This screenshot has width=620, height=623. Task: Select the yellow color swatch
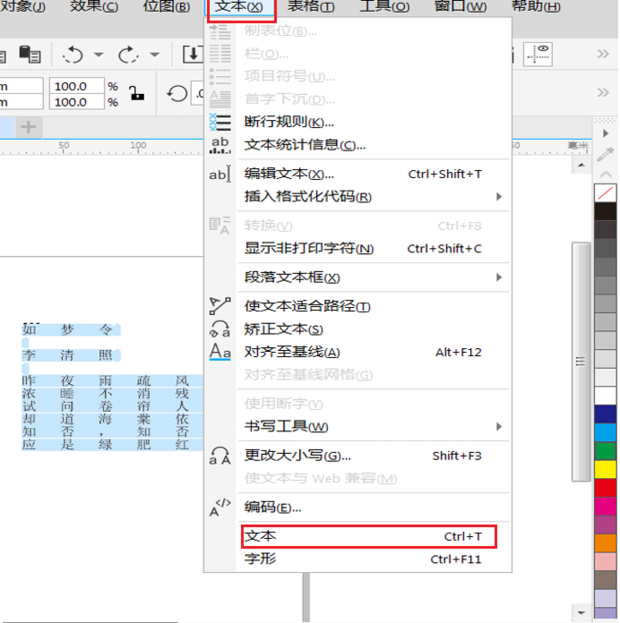coord(605,470)
